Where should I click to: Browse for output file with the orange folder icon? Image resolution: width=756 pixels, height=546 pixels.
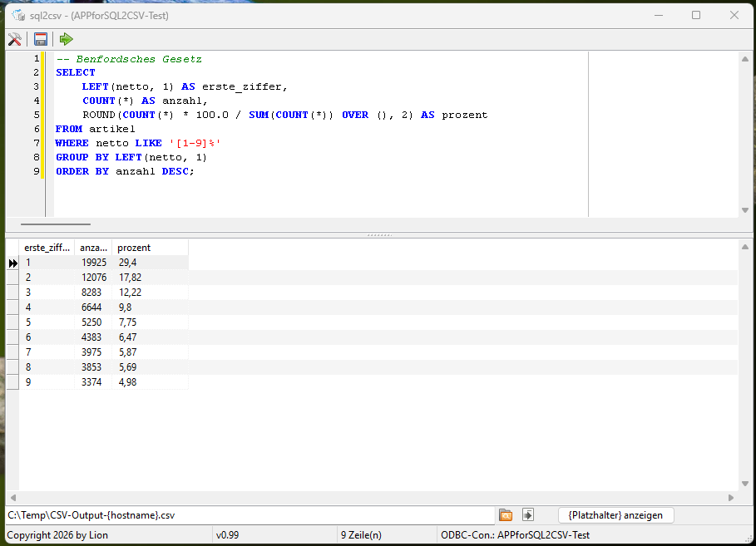pos(506,515)
